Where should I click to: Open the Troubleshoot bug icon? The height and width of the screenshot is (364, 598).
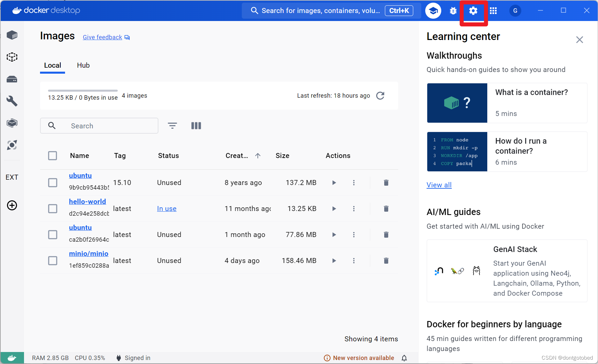[453, 11]
